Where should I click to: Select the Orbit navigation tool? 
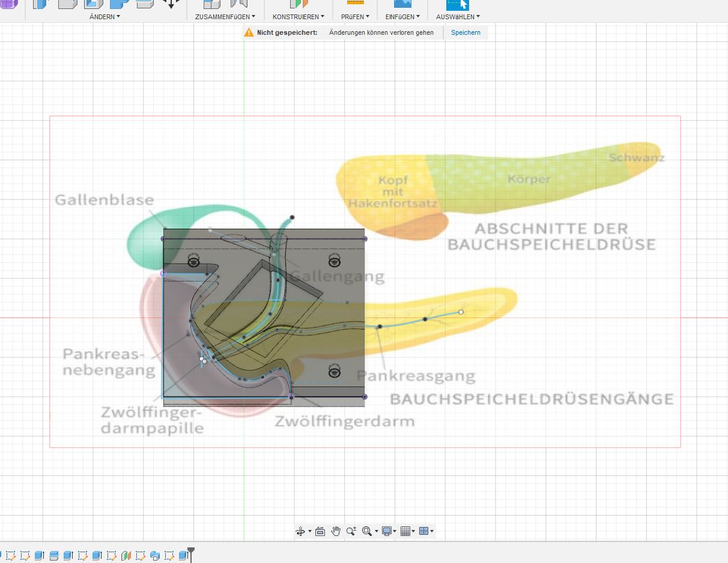point(301,531)
